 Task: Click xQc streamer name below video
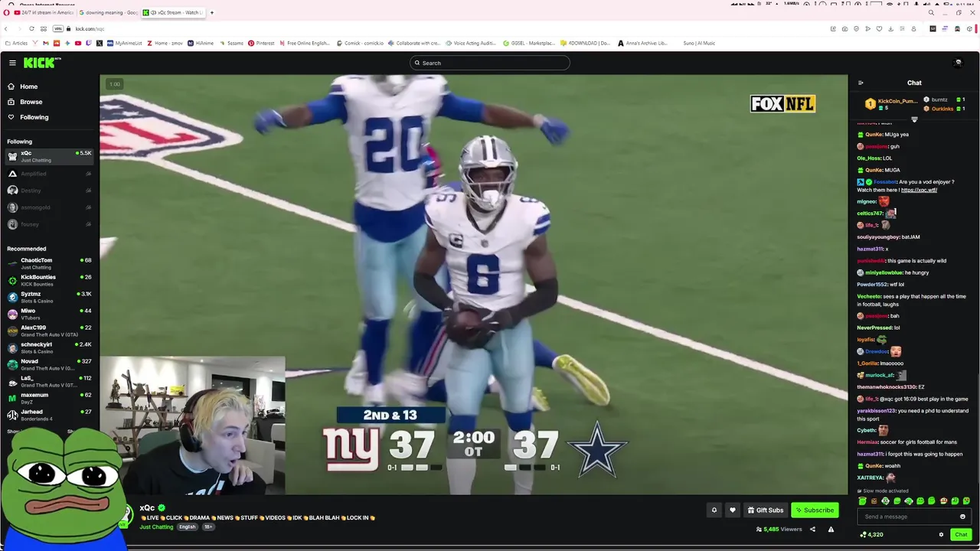click(147, 507)
